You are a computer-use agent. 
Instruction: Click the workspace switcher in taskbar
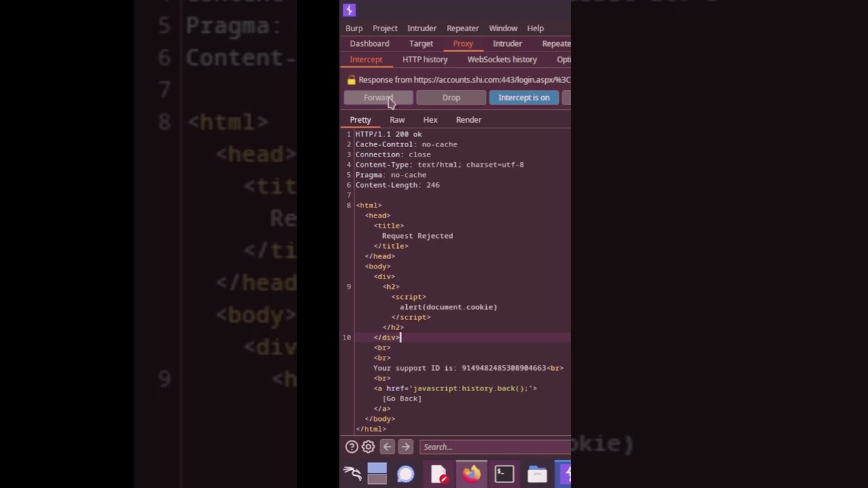(x=377, y=474)
